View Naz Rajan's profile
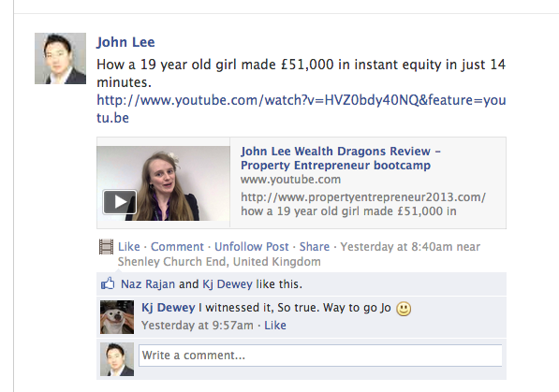 (148, 284)
